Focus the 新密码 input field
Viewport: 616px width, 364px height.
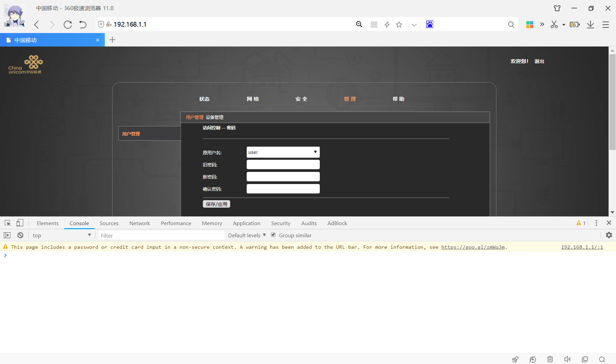283,177
